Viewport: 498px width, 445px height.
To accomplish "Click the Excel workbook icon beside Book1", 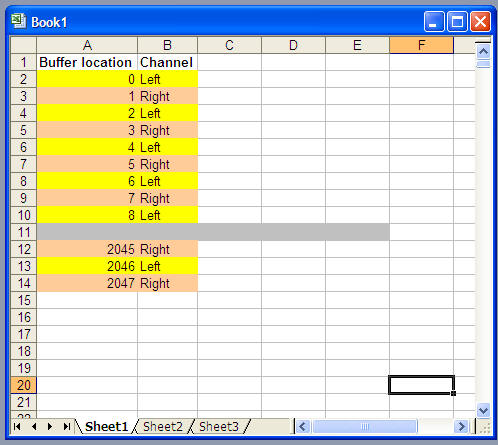I will tap(18, 21).
